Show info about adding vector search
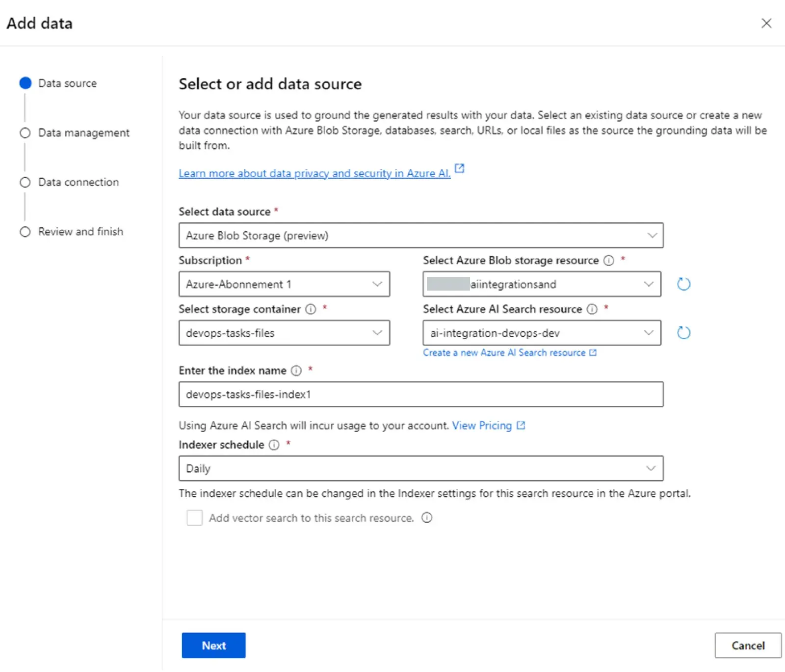This screenshot has width=785, height=672. pos(427,518)
